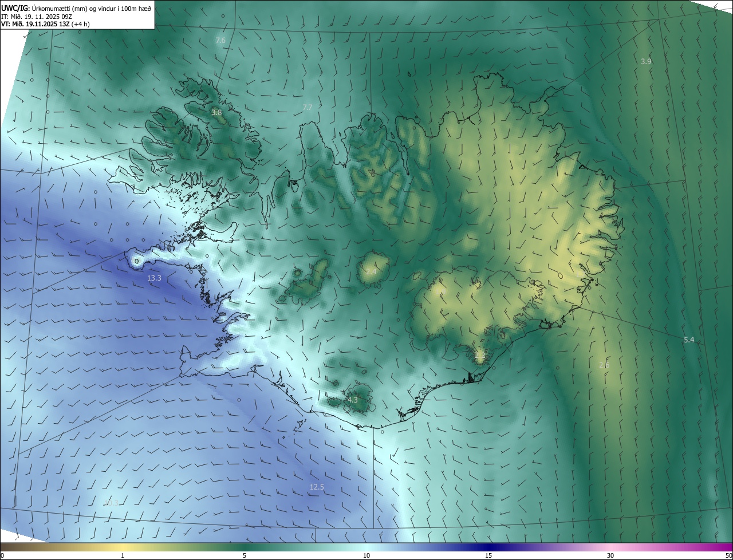Click the 4.3 value on the southern glacier
The width and height of the screenshot is (733, 560).
pyautogui.click(x=352, y=400)
